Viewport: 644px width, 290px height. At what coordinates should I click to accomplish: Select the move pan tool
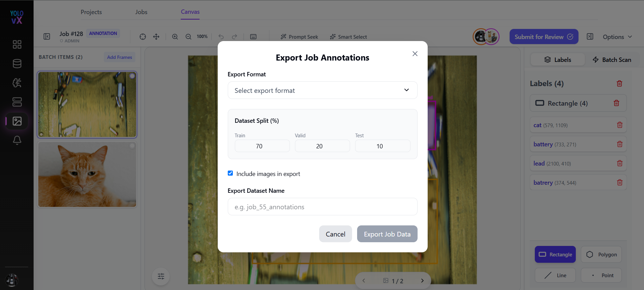[156, 37]
